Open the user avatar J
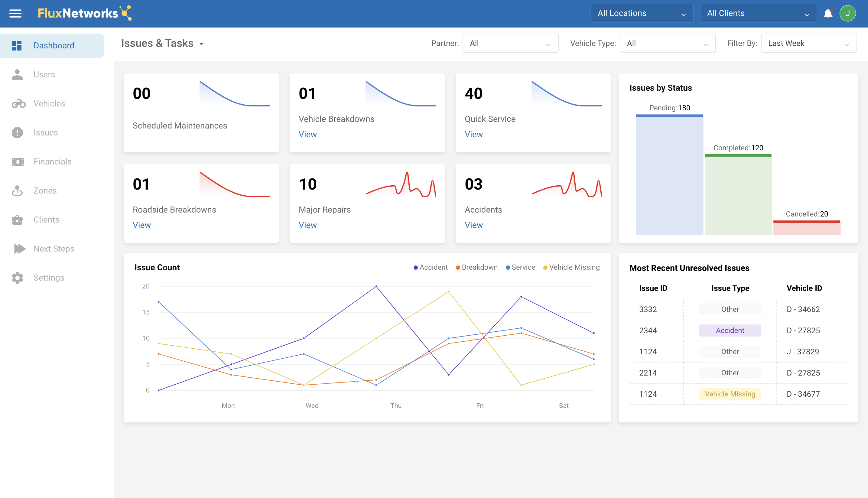The height and width of the screenshot is (498, 868). tap(847, 13)
